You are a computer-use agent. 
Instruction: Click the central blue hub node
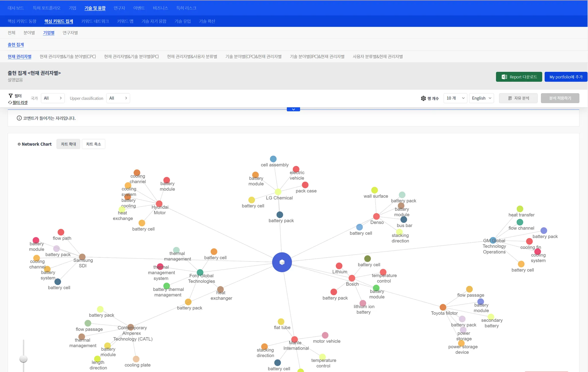coord(282,262)
